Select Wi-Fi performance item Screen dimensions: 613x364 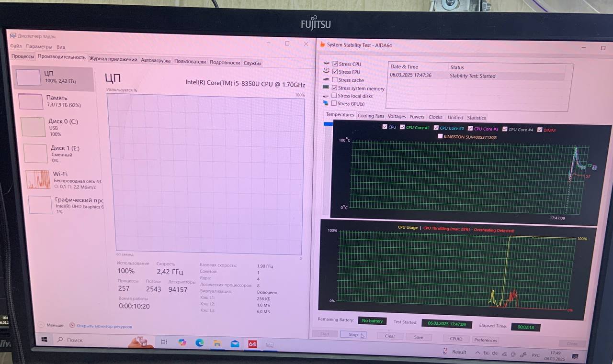(x=63, y=179)
